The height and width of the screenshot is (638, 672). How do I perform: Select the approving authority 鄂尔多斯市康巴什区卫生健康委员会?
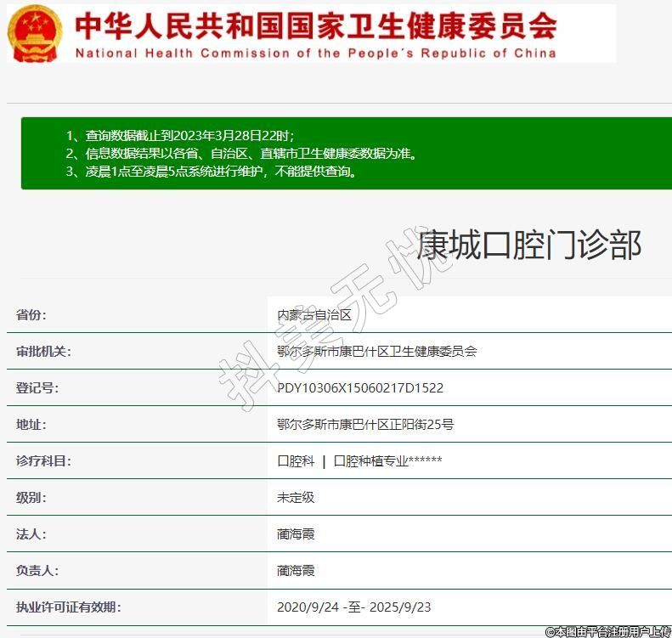coord(376,352)
